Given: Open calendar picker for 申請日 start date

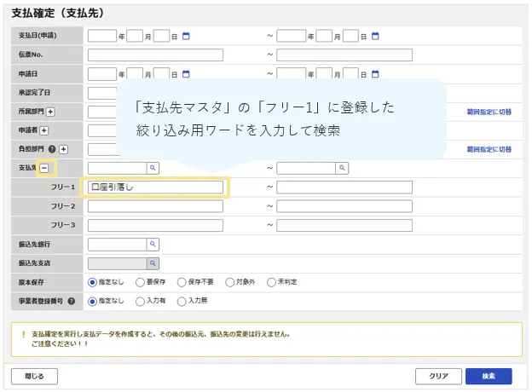Looking at the screenshot, I should tap(186, 73).
